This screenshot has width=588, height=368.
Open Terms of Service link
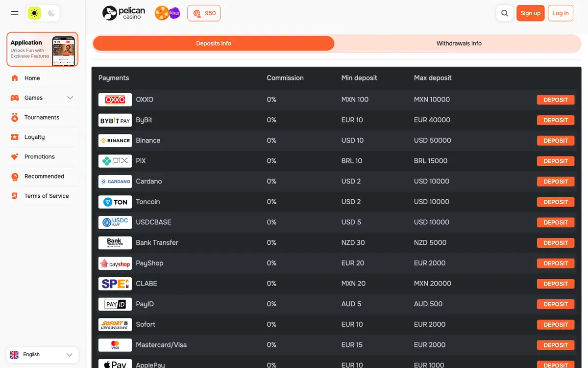pos(43,196)
